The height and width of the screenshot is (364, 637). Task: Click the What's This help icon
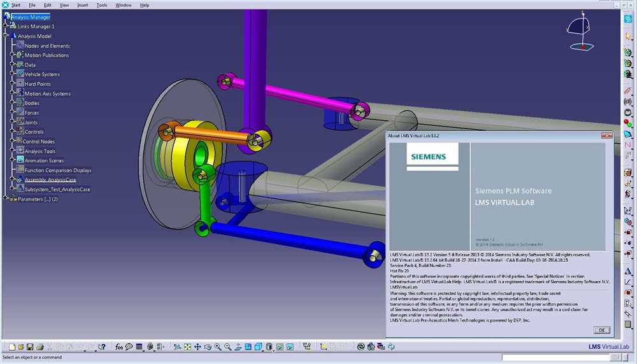coord(102,347)
